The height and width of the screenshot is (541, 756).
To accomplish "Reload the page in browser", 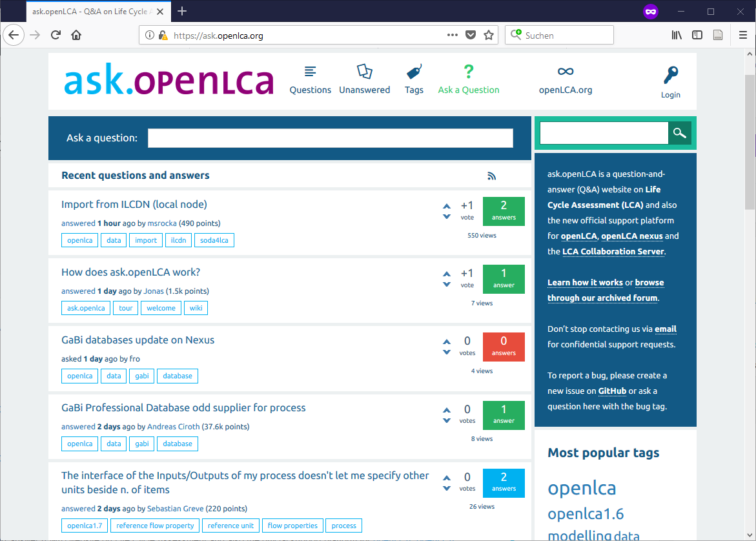I will [x=56, y=36].
